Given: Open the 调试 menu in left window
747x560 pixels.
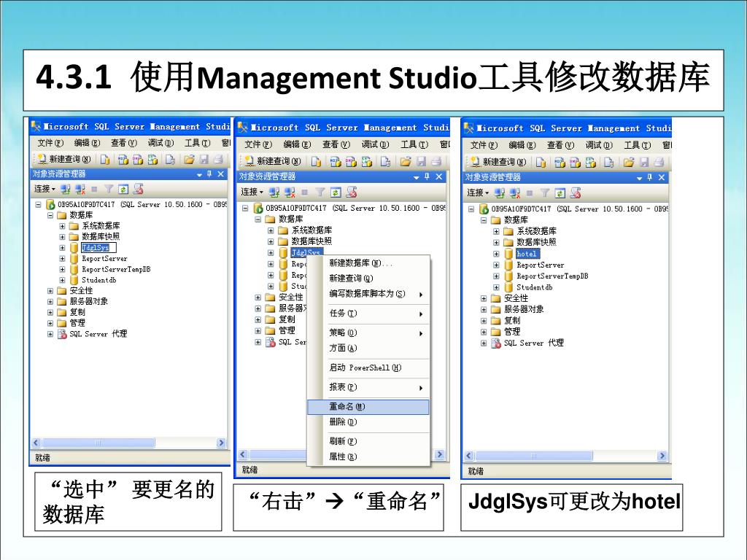Looking at the screenshot, I should tap(160, 143).
